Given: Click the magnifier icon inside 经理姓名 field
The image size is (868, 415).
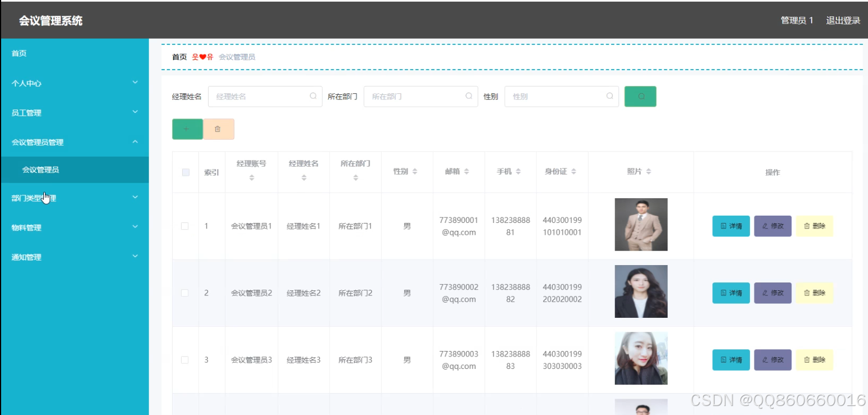Looking at the screenshot, I should coord(313,96).
